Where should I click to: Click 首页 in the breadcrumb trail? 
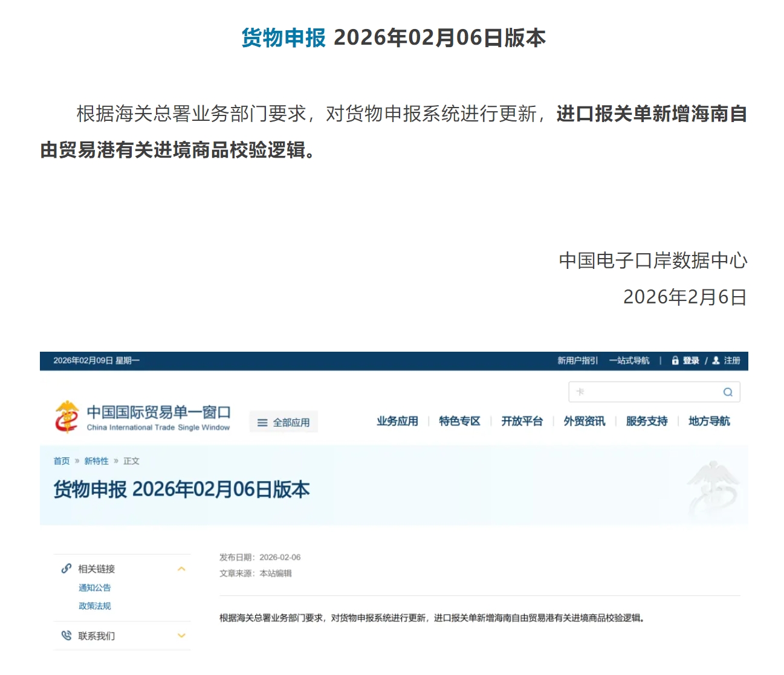coord(61,460)
